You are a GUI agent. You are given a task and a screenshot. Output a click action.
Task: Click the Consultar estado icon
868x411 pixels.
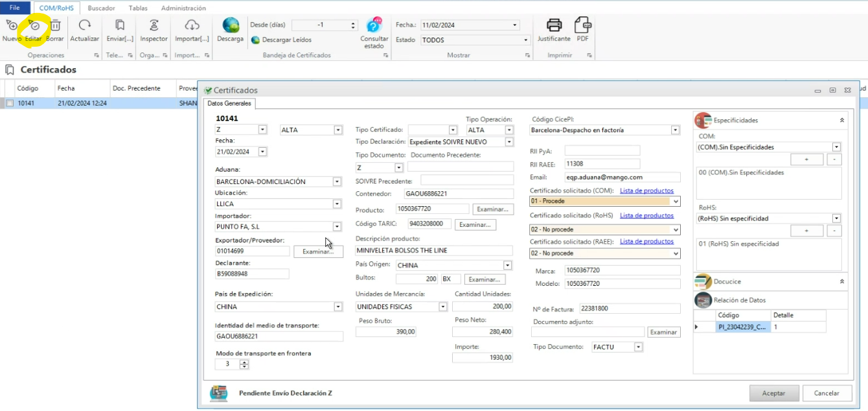(374, 26)
